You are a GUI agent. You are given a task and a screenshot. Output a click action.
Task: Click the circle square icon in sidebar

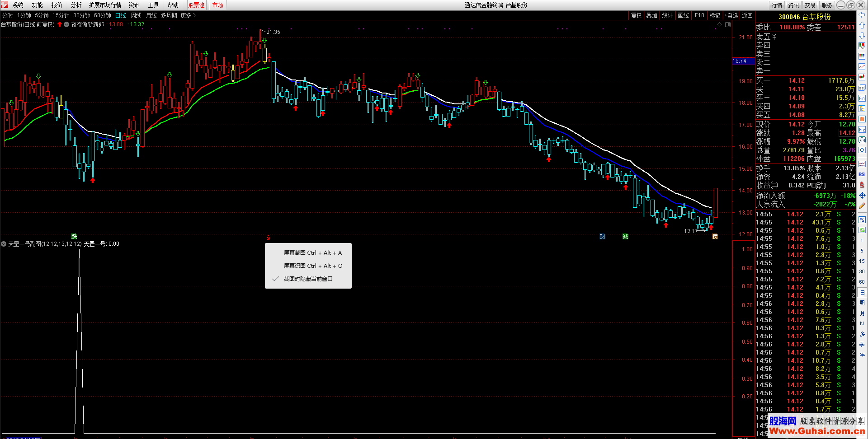(862, 150)
